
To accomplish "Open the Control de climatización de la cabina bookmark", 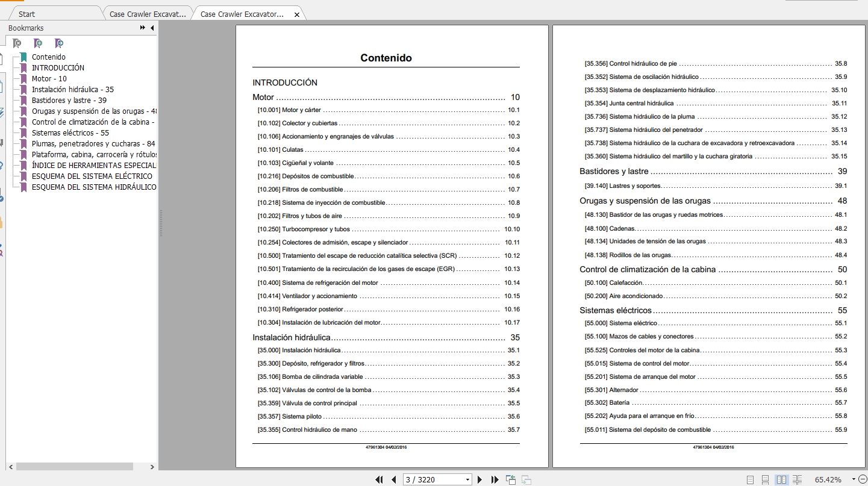I will click(x=94, y=122).
